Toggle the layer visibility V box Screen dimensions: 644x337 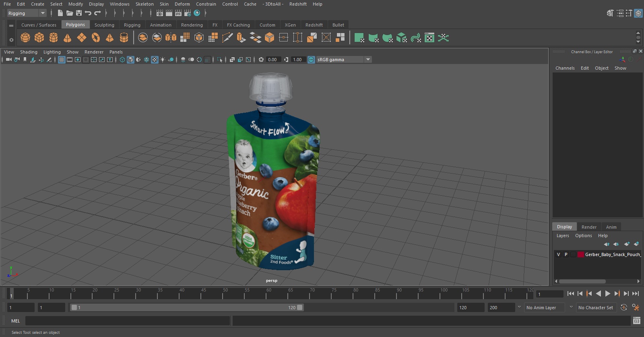pyautogui.click(x=558, y=254)
